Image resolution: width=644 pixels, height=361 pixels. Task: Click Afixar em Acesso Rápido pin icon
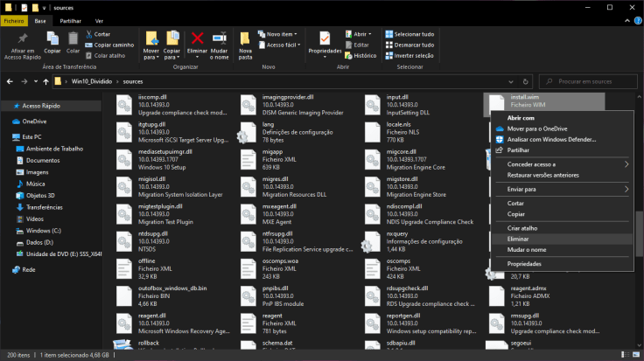click(x=23, y=38)
